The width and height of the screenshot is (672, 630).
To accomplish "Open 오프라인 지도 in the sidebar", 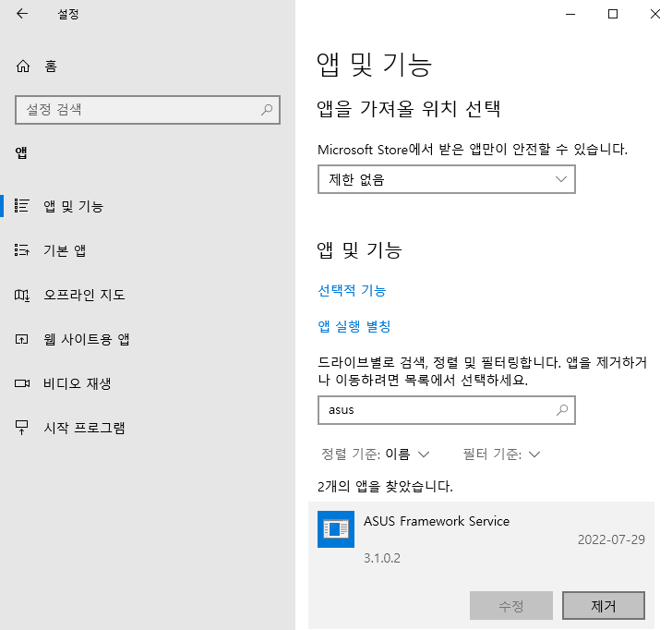I will (84, 295).
